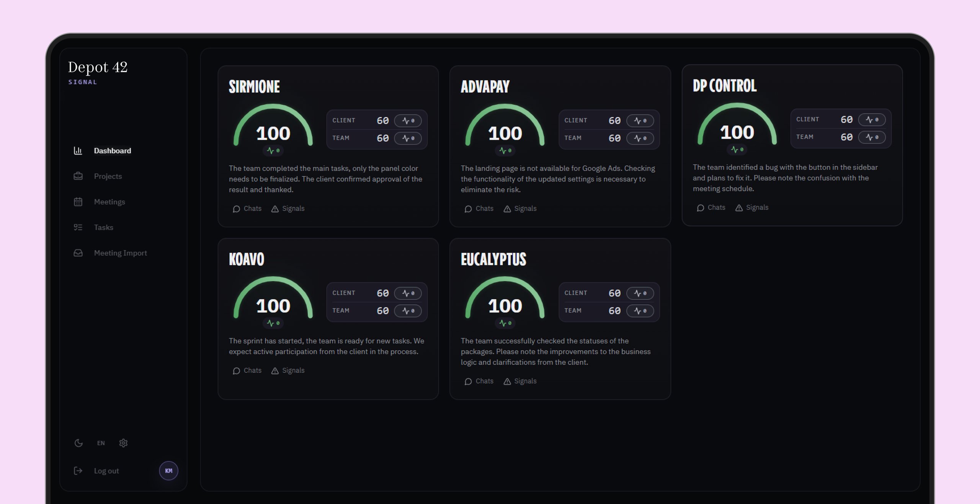Open the Dashboard page in sidebar
980x504 pixels.
pos(113,151)
